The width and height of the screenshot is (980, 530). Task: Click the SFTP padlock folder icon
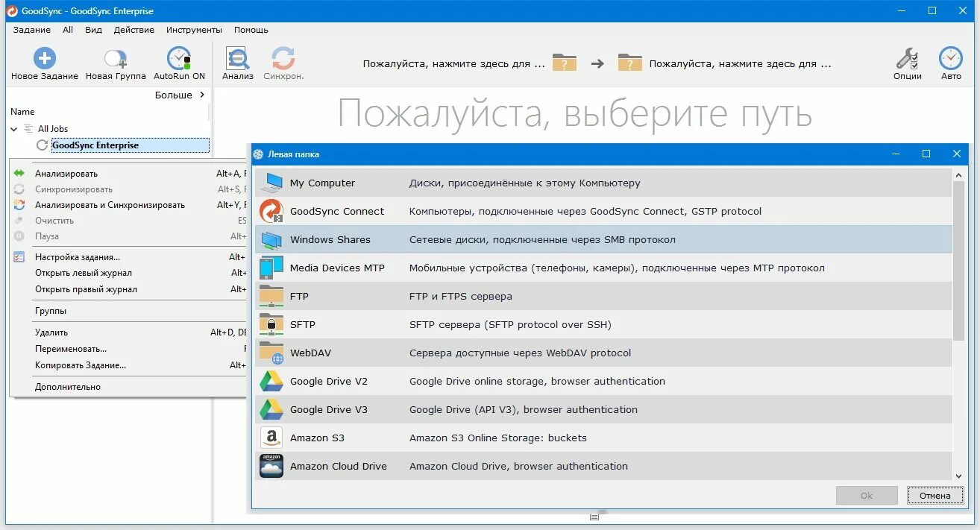pyautogui.click(x=271, y=324)
